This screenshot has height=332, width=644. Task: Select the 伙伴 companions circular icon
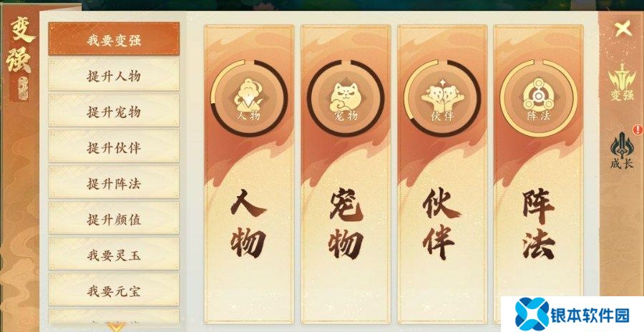point(442,99)
